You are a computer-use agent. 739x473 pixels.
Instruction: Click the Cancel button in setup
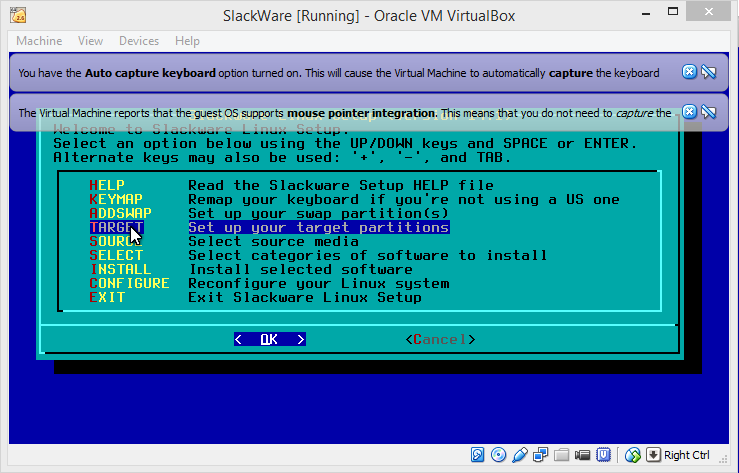[x=440, y=339]
